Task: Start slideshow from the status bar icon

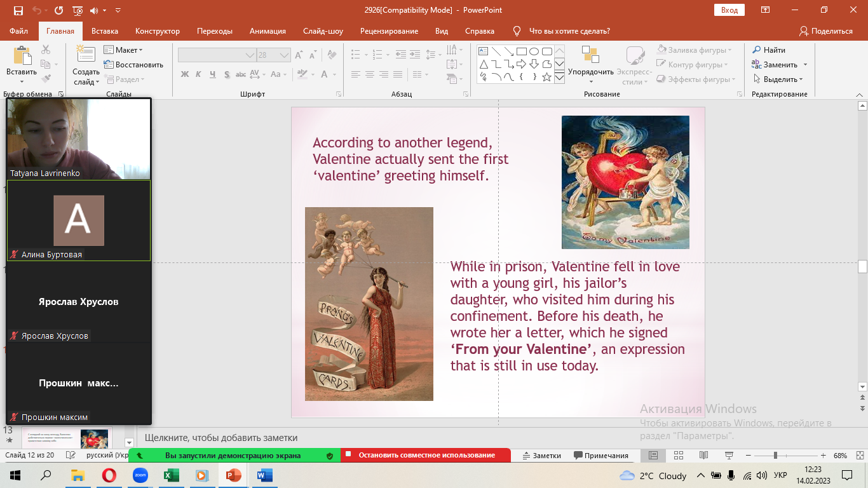Action: pyautogui.click(x=728, y=456)
